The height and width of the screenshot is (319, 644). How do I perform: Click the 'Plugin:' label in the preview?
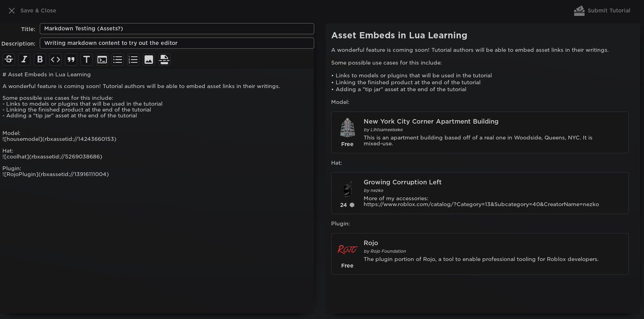340,223
